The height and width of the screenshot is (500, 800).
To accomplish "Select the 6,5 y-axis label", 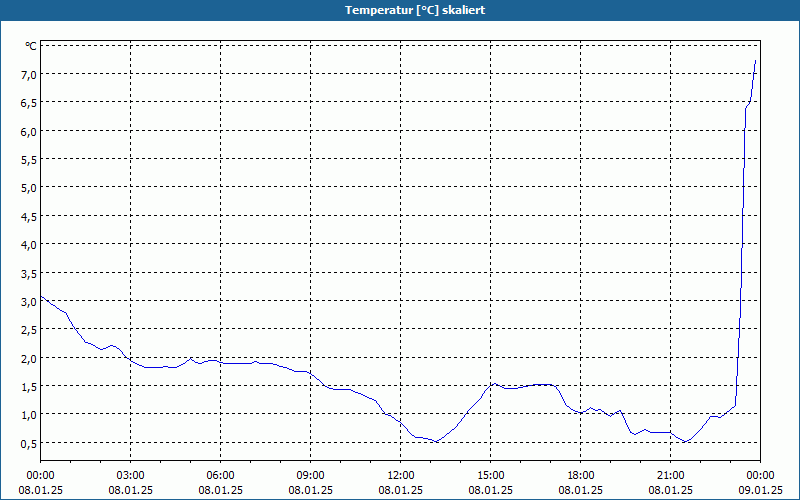I will pyautogui.click(x=29, y=103).
